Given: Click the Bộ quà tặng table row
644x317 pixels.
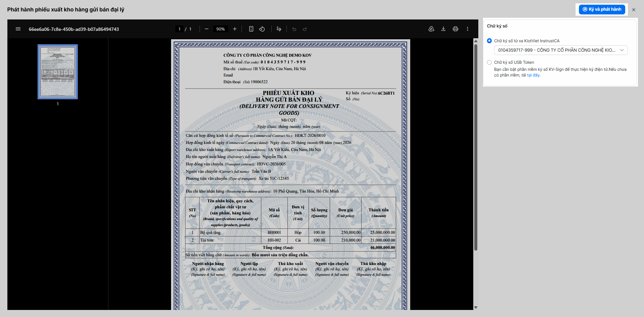Looking at the screenshot, I should pos(290,232).
